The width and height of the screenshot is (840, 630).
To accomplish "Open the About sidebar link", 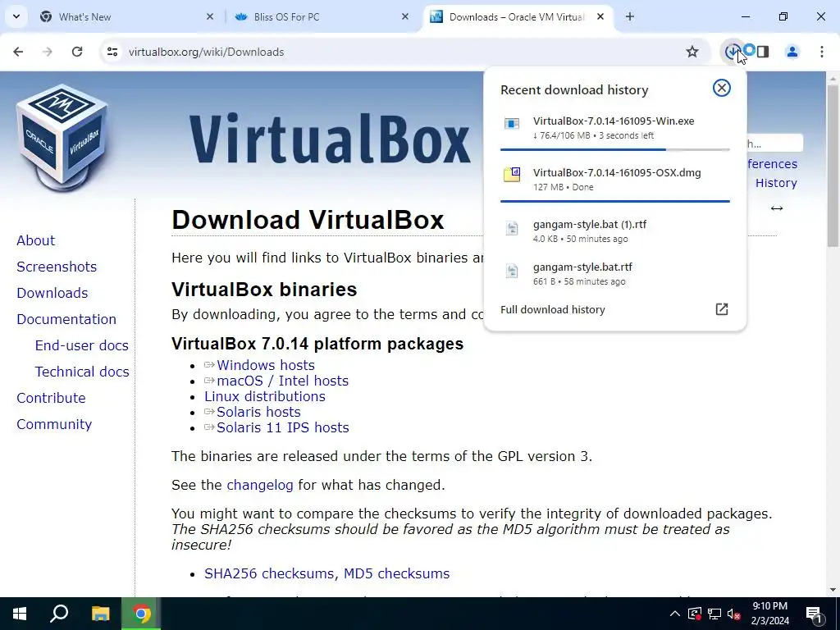I will click(x=35, y=240).
